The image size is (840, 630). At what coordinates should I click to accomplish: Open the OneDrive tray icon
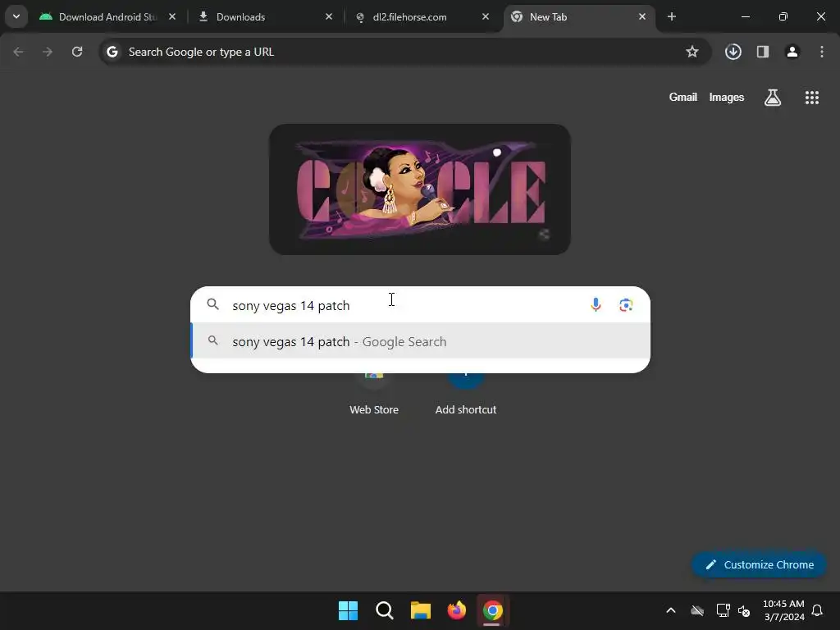697,610
